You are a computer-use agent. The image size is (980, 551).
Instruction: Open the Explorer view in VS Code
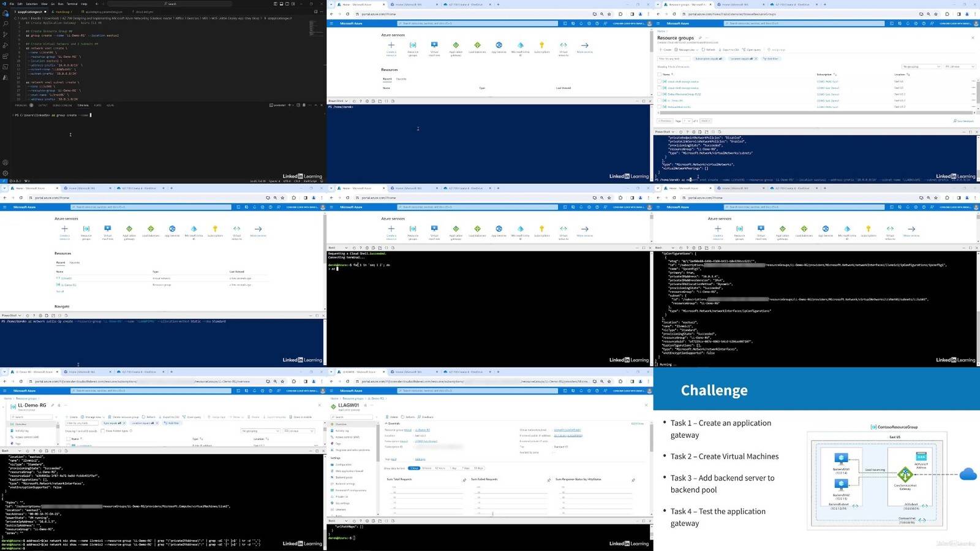6,13
